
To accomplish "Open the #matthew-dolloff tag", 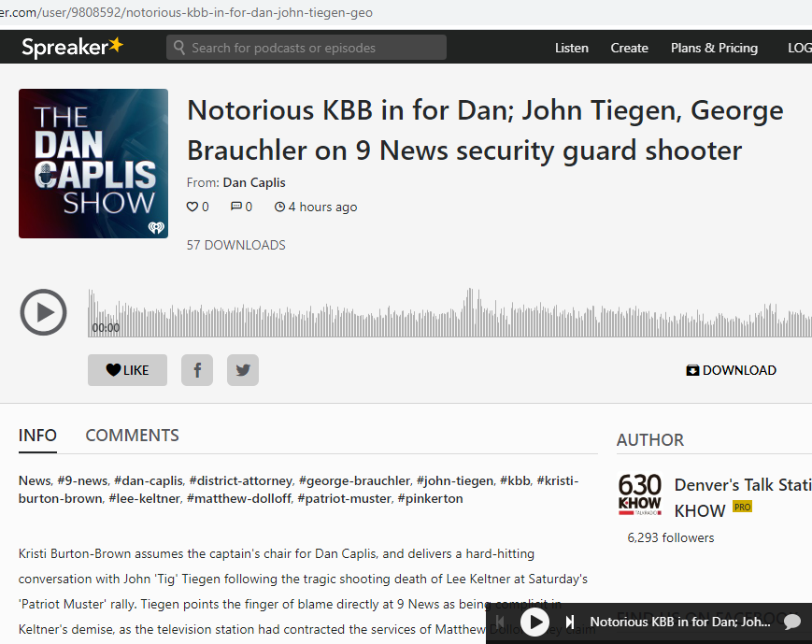I will coord(239,498).
